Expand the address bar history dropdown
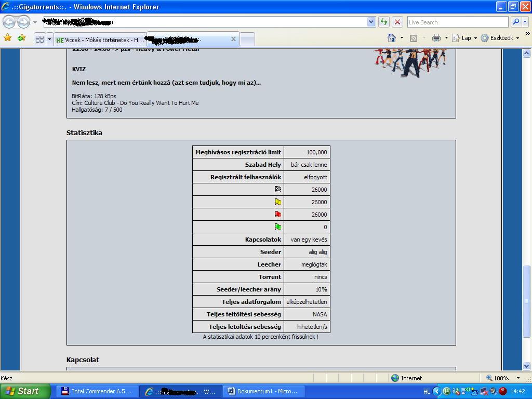 click(x=371, y=22)
